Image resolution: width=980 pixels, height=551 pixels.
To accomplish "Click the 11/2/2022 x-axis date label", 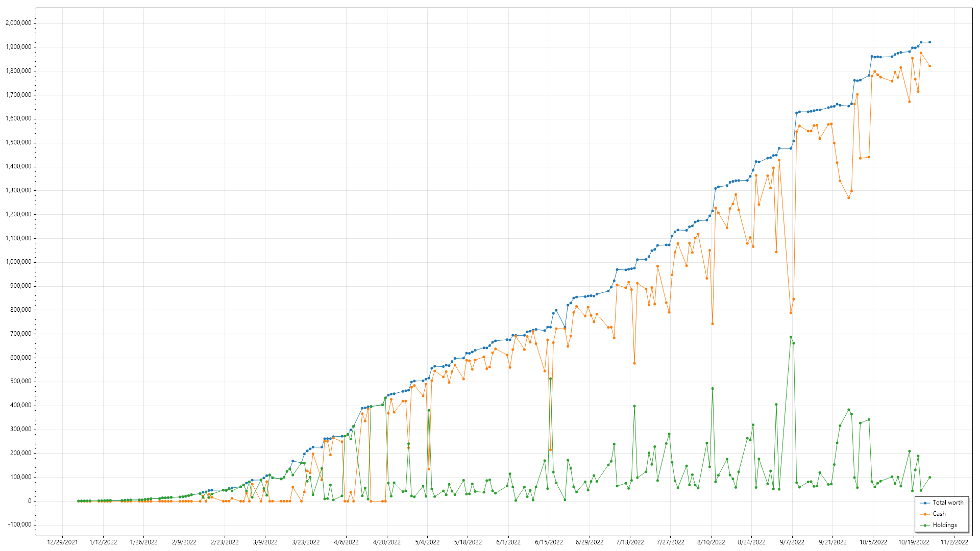I will pyautogui.click(x=954, y=542).
